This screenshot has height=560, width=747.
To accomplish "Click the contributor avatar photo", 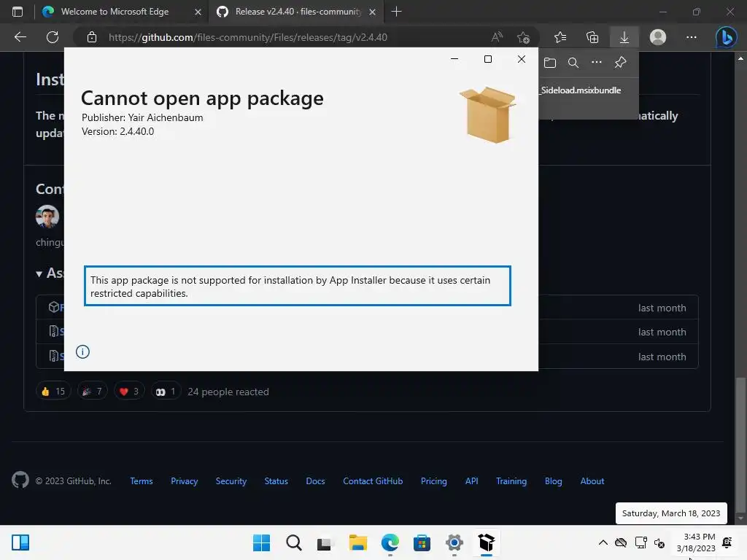I will (47, 217).
